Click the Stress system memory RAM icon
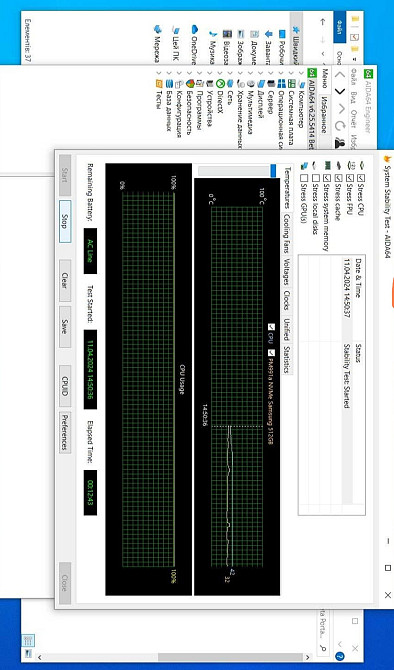 (327, 165)
